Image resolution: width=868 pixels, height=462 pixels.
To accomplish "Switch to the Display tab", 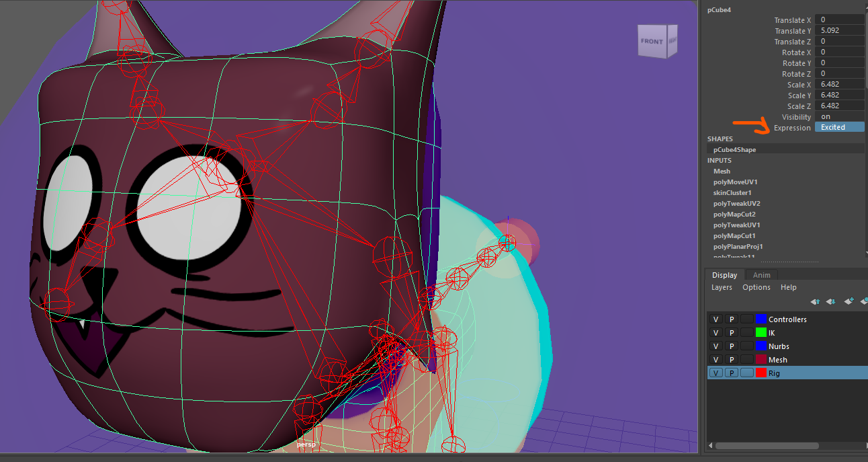I will 724,275.
